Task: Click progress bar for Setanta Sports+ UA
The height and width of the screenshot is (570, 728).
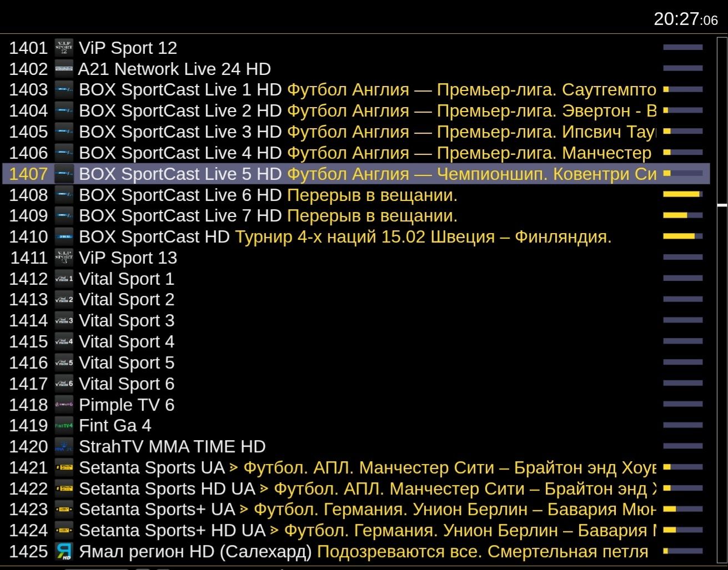Action: coord(683,509)
